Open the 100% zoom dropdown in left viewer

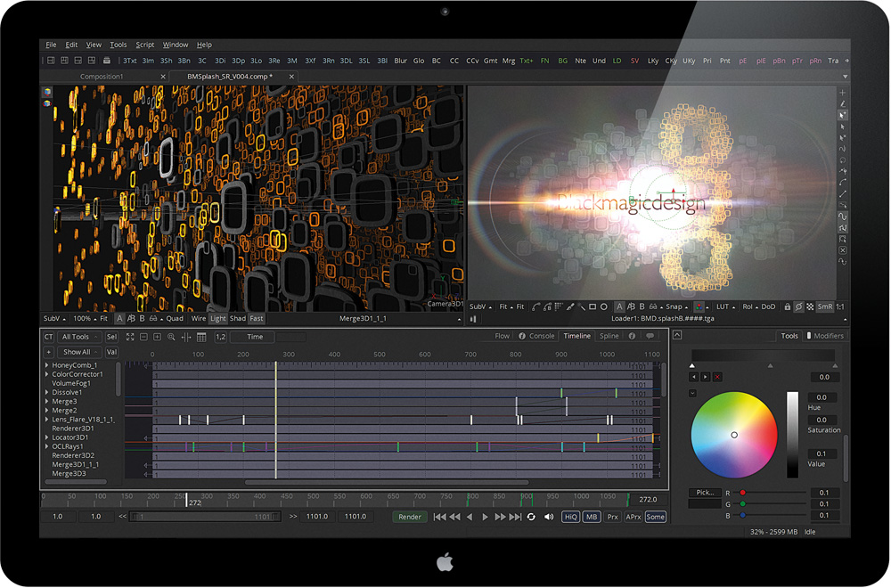pos(84,319)
